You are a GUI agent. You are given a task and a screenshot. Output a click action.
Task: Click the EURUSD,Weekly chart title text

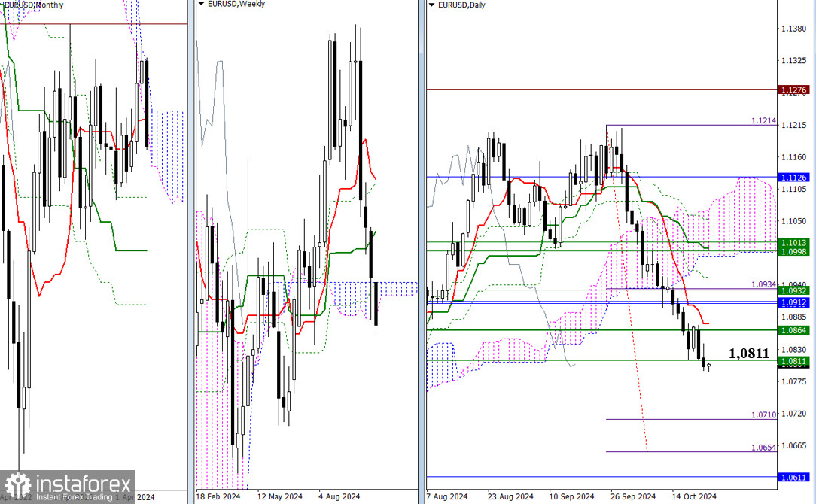[236, 5]
